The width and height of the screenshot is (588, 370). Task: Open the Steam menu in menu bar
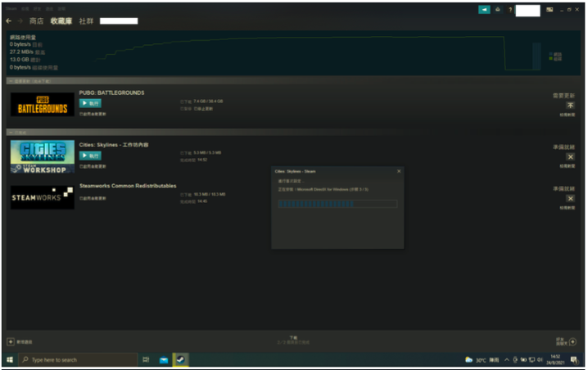point(11,9)
